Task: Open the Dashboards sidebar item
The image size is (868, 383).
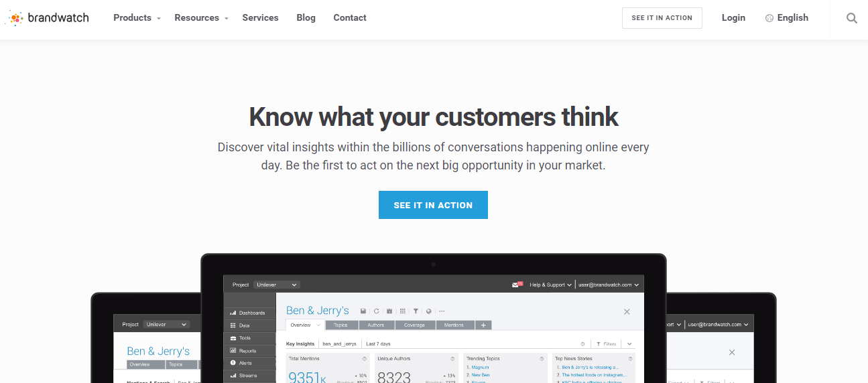Action: coord(249,313)
